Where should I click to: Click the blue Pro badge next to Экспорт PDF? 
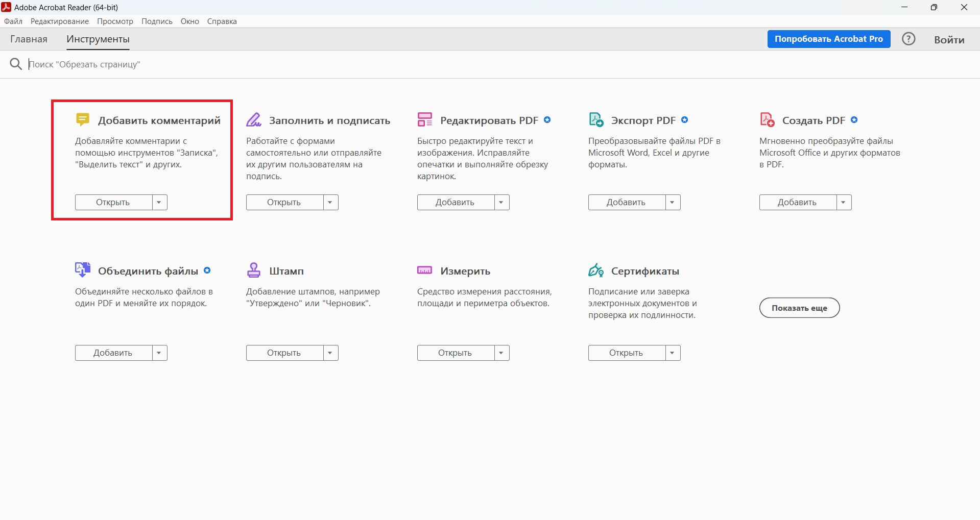coord(685,120)
